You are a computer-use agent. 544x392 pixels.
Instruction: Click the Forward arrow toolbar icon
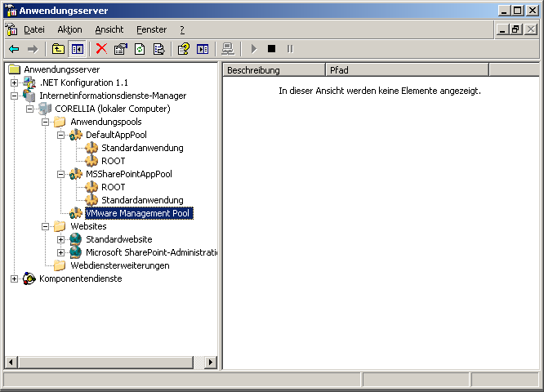[x=33, y=49]
